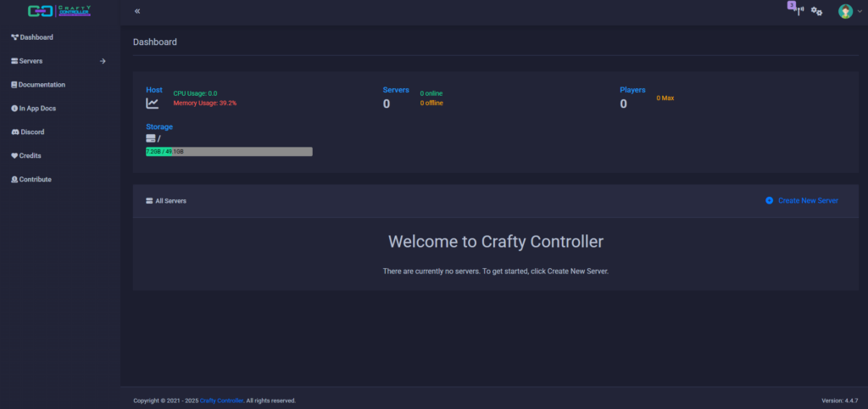This screenshot has width=868, height=409.
Task: Click the Players stat heading
Action: click(x=632, y=90)
